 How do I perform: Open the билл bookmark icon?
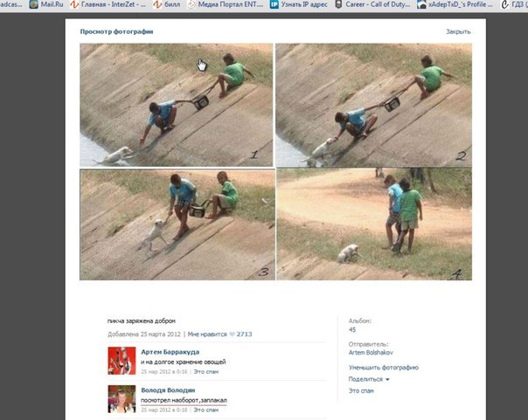[157, 4]
